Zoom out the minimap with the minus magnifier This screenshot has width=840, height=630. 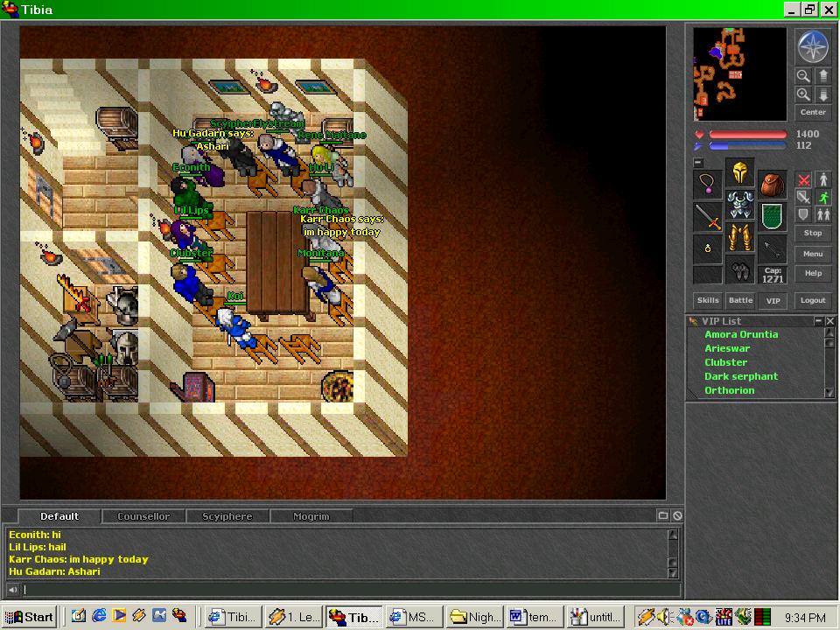[803, 75]
